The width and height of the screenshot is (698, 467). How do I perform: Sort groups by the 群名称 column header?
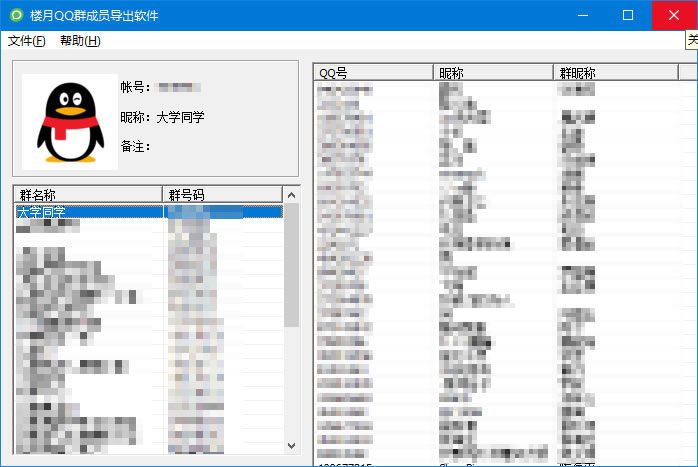click(x=88, y=194)
